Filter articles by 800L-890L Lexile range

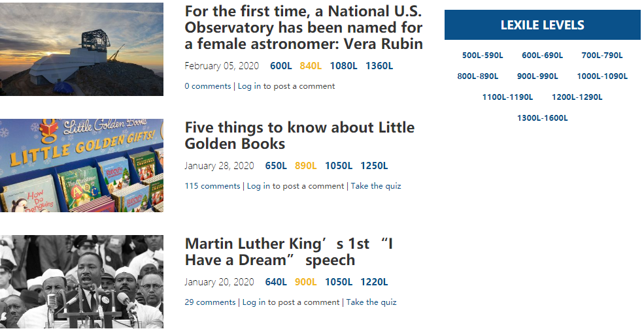pos(478,76)
